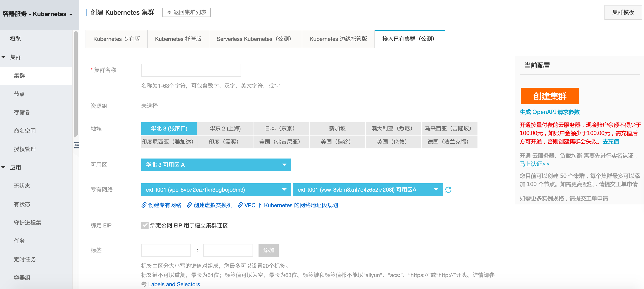Open the vswitch vsw-8vbm8xnl dropdown

click(x=368, y=190)
